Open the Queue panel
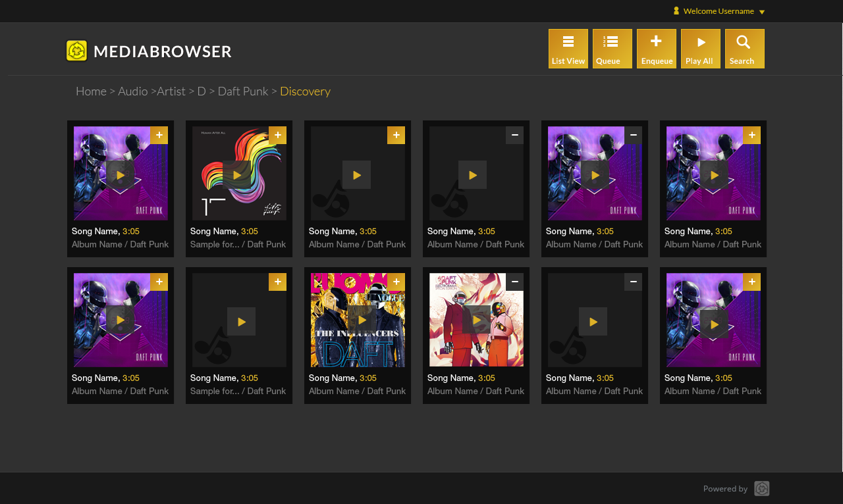The width and height of the screenshot is (843, 504). [612, 49]
